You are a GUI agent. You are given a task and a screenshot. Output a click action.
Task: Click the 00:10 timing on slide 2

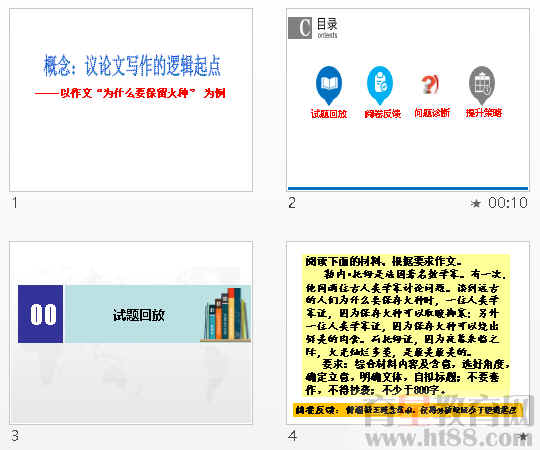508,203
